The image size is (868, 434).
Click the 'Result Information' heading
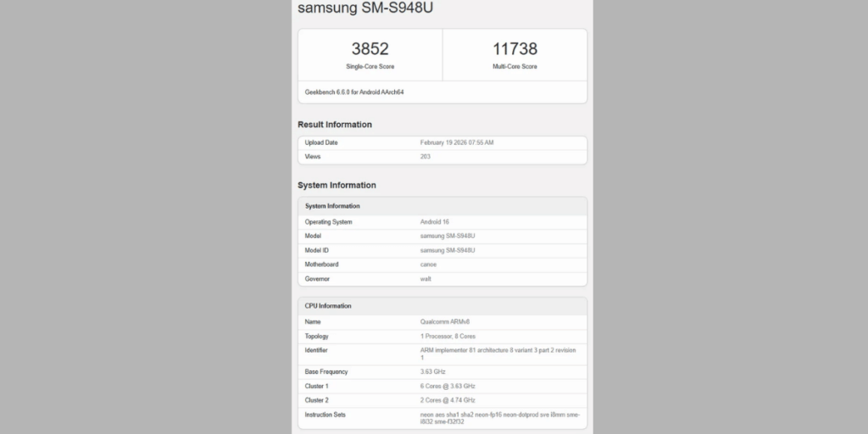pyautogui.click(x=335, y=125)
